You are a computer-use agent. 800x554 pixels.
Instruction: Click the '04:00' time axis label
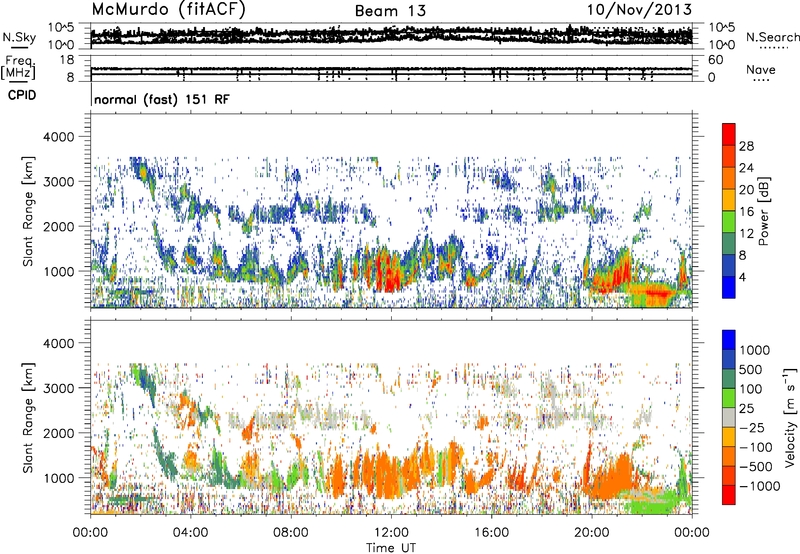pos(190,533)
